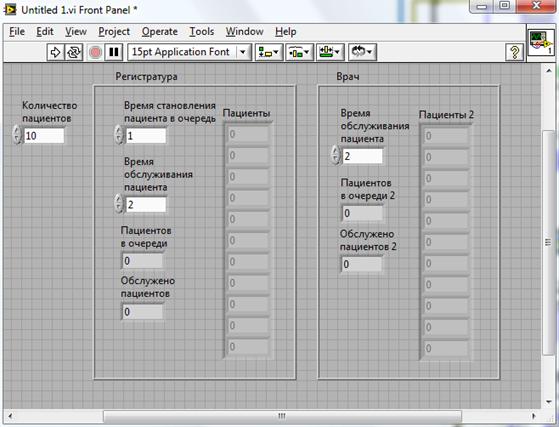
Task: Open the Reorder objects menu
Action: 362,52
